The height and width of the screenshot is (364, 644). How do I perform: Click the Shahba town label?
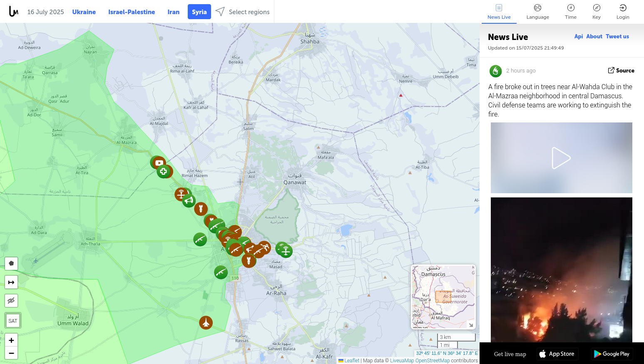310,38
